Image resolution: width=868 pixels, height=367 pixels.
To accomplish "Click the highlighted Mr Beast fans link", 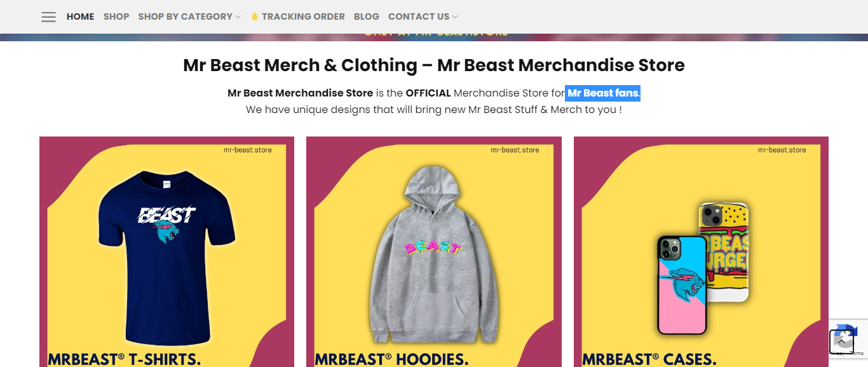I will click(603, 93).
